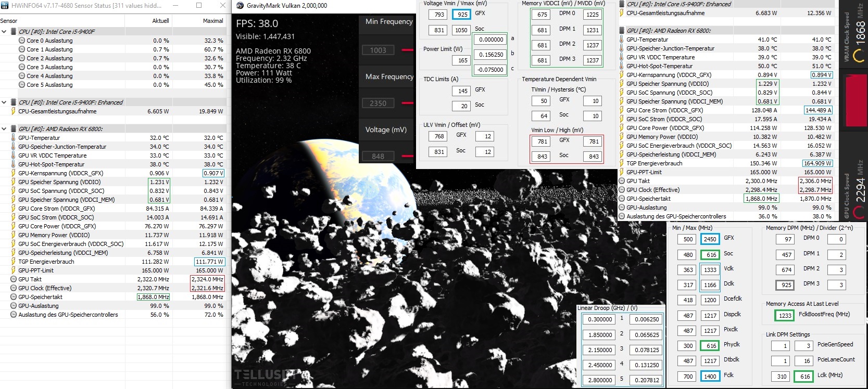Click lightning icon of GPU Core Strom 84.315 A
Image resolution: width=868 pixels, height=389 pixels.
14,209
